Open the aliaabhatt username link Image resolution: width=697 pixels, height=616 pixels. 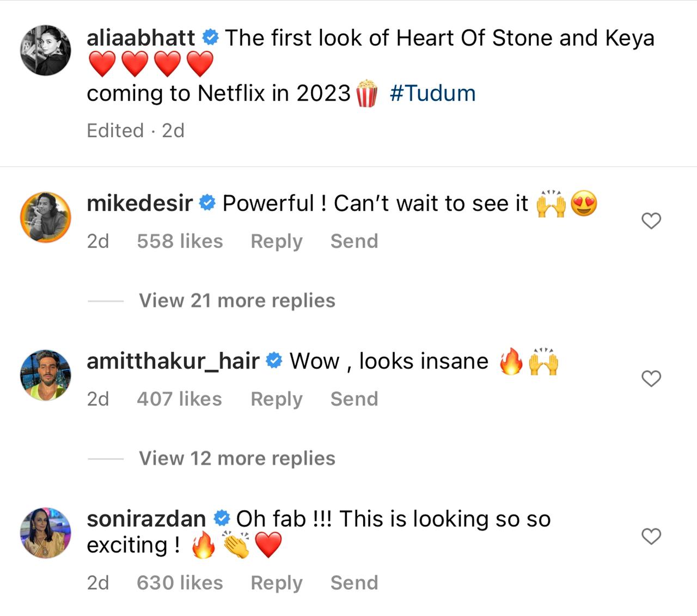coord(140,38)
